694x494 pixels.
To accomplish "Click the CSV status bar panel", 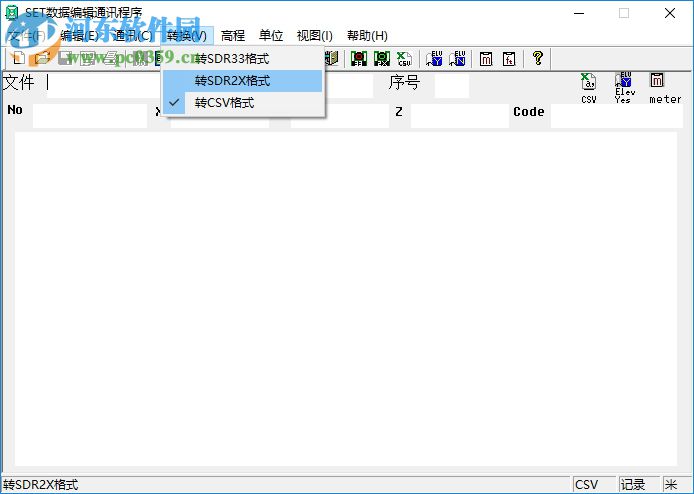I will 594,485.
